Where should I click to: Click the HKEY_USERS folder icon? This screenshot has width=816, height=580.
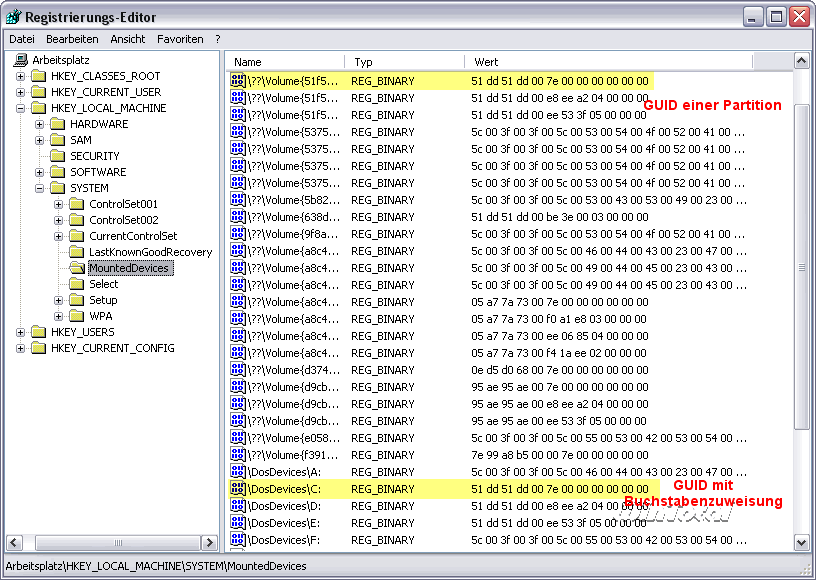[x=39, y=332]
